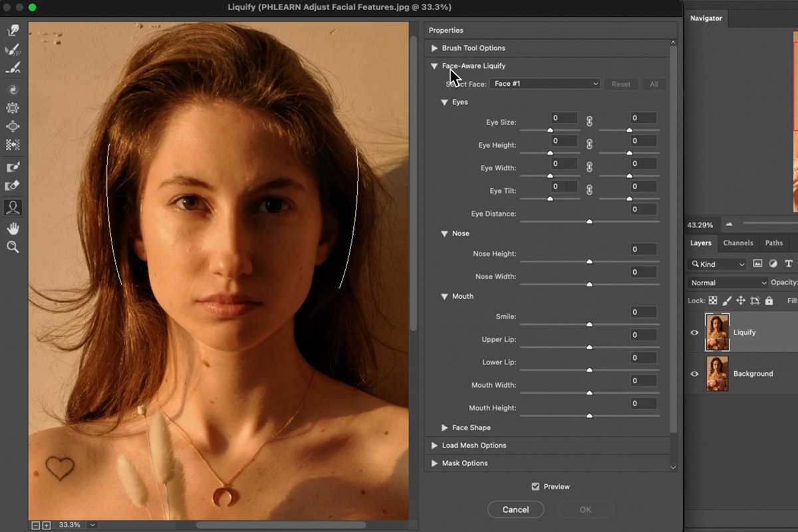This screenshot has height=532, width=798.
Task: Select the Freeze Mask tool
Action: pyautogui.click(x=13, y=167)
